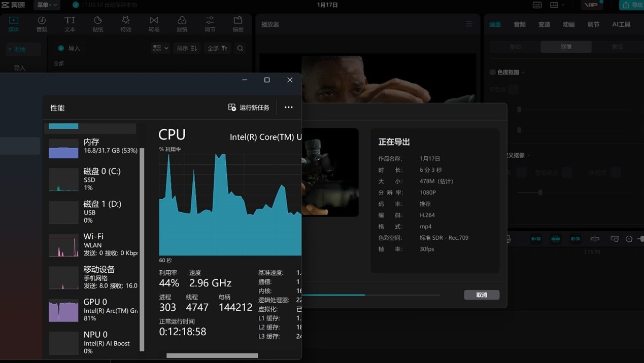Viewport: 644px width, 363px height.
Task: Open the 媒体 media panel
Action: coord(14,24)
